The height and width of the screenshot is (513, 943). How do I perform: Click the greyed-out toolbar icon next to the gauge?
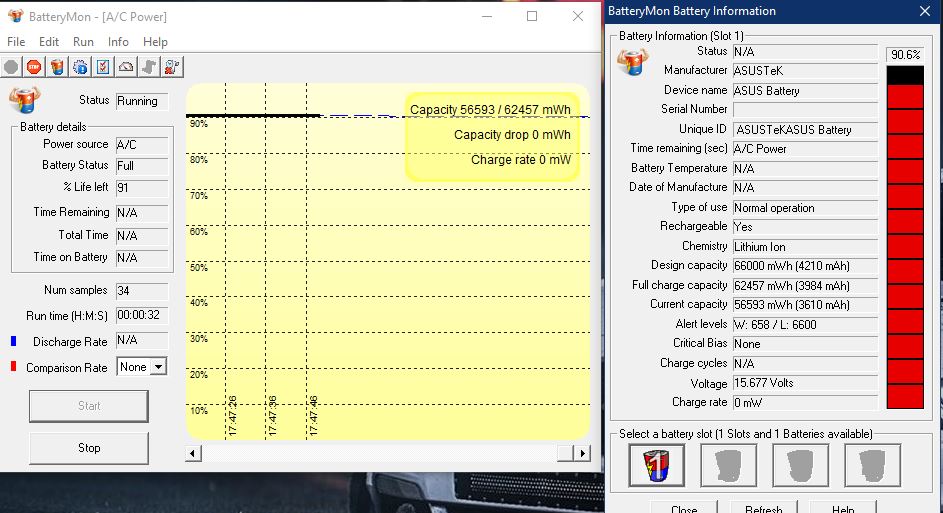[149, 67]
